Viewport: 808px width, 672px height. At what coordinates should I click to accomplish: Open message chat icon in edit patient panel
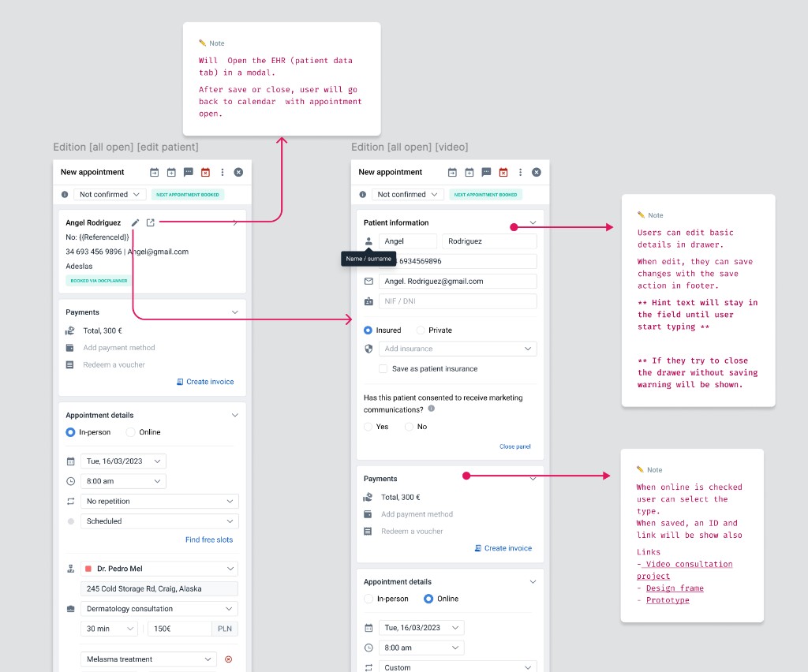click(x=188, y=172)
